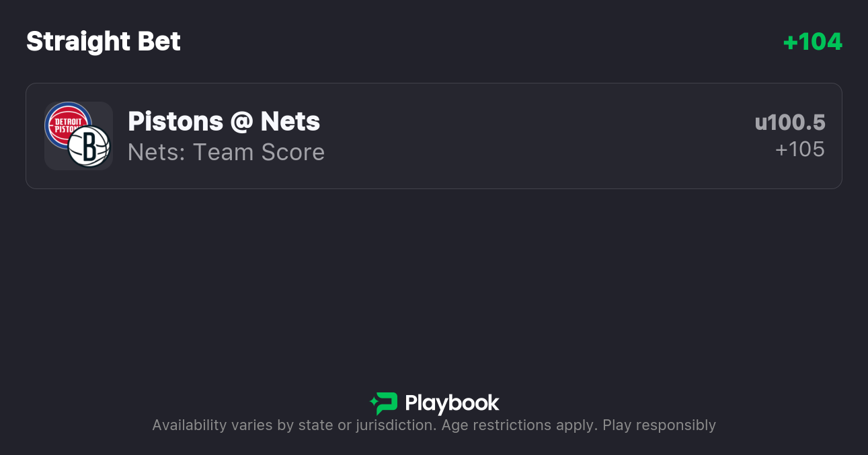Click the word Nets in matchup title

click(290, 122)
